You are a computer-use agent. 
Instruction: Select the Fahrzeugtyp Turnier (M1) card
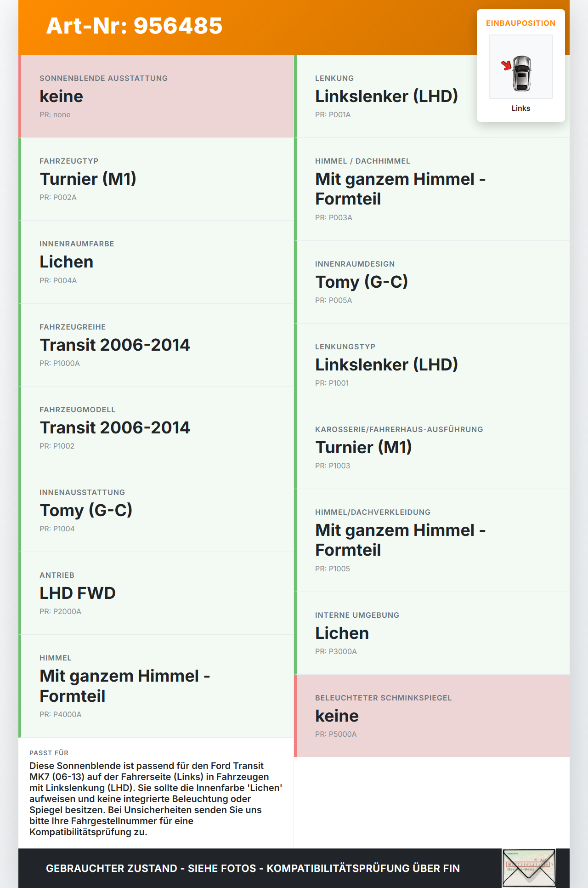point(156,179)
